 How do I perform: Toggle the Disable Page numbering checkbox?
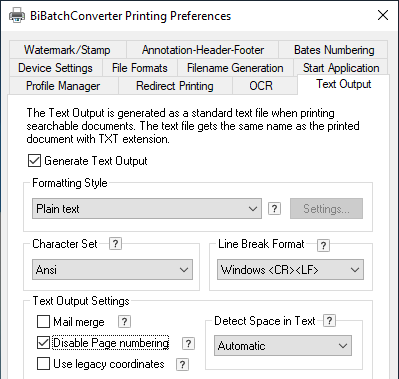click(x=43, y=343)
